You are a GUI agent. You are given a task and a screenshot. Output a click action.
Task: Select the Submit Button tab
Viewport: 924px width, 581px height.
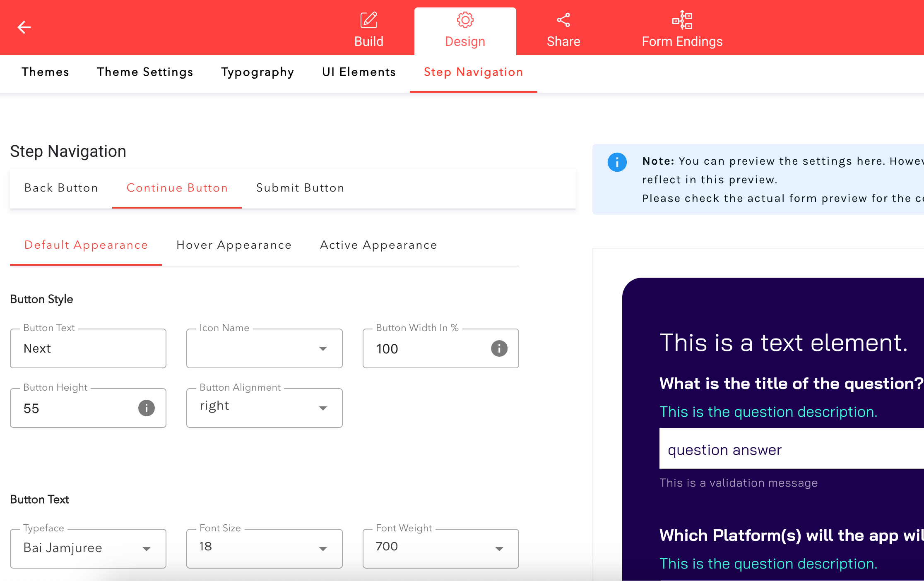300,188
